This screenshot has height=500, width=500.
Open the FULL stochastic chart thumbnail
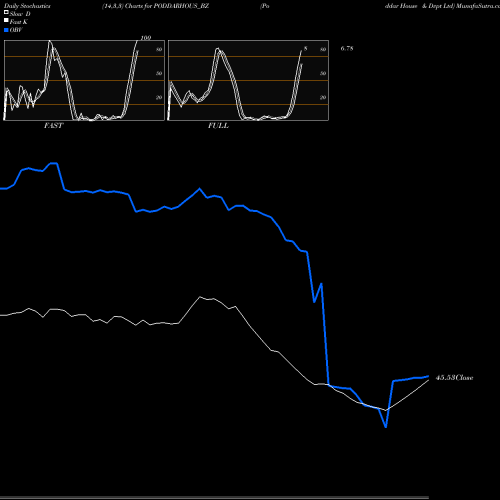248,80
